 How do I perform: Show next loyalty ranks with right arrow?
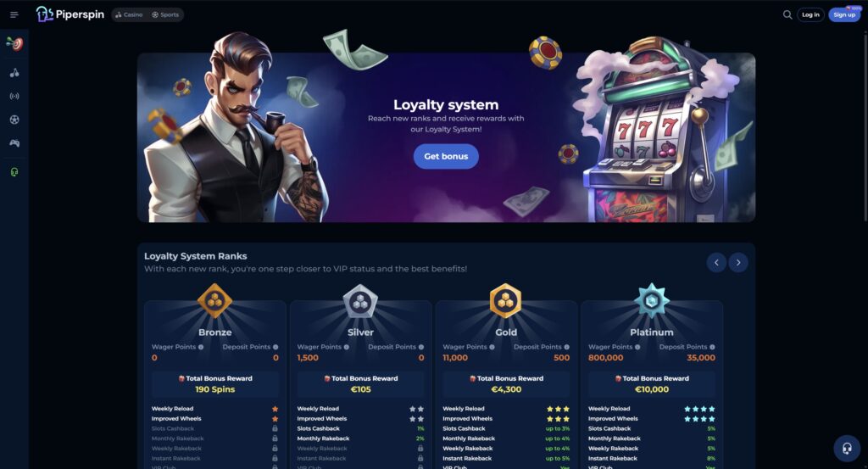click(x=738, y=262)
